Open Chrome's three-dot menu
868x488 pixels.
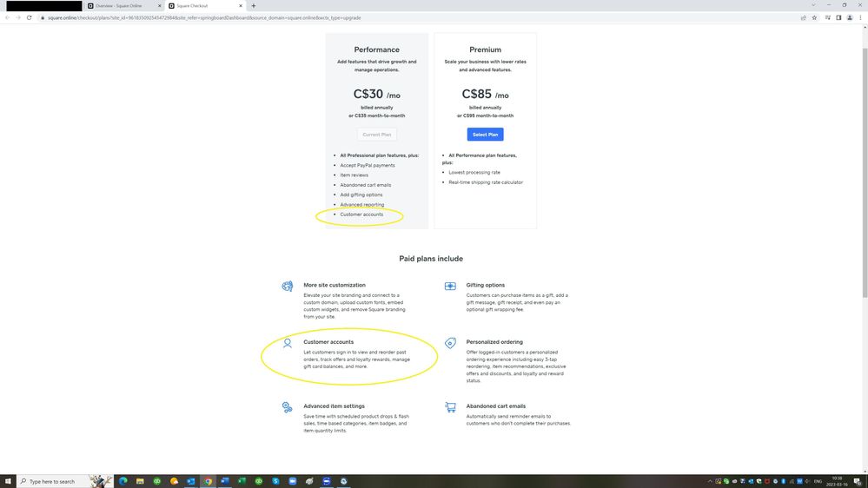[x=860, y=17]
